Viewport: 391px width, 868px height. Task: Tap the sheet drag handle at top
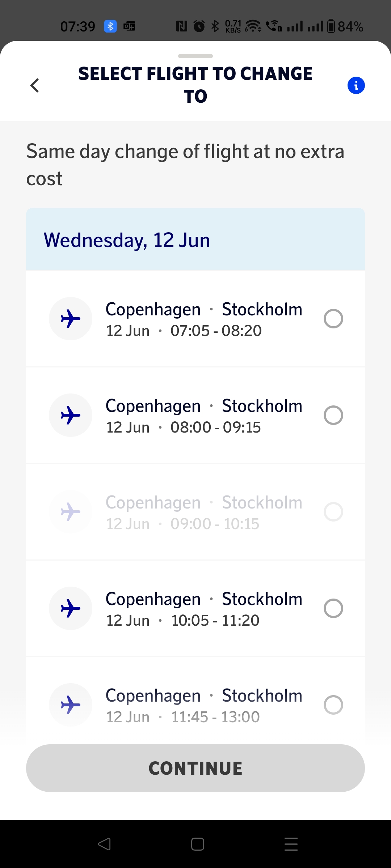pos(195,56)
